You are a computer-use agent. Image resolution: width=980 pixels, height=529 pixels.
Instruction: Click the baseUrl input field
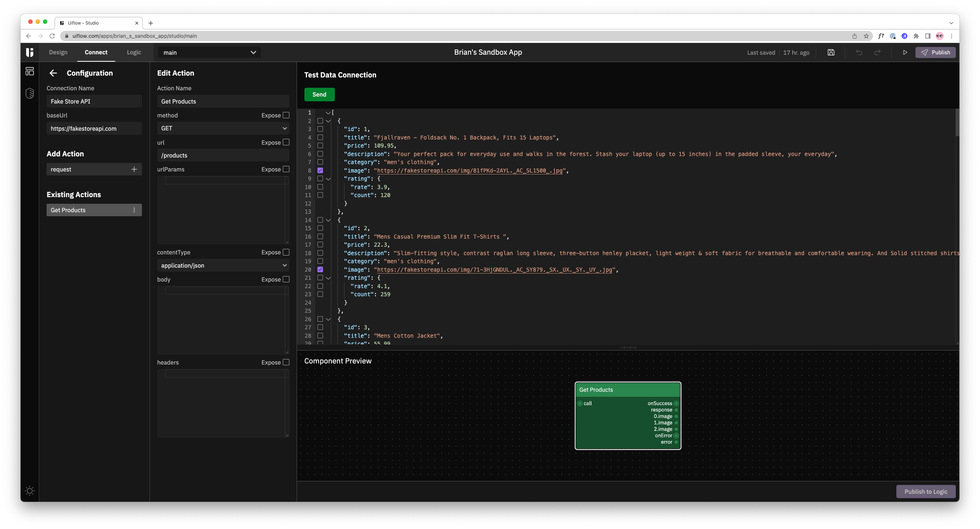[x=94, y=128]
